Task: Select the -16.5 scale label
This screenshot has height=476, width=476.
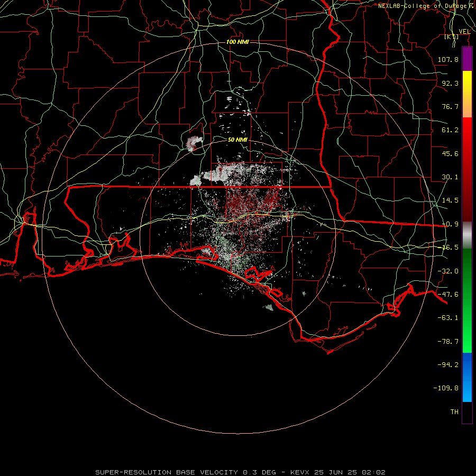Action: tap(450, 248)
